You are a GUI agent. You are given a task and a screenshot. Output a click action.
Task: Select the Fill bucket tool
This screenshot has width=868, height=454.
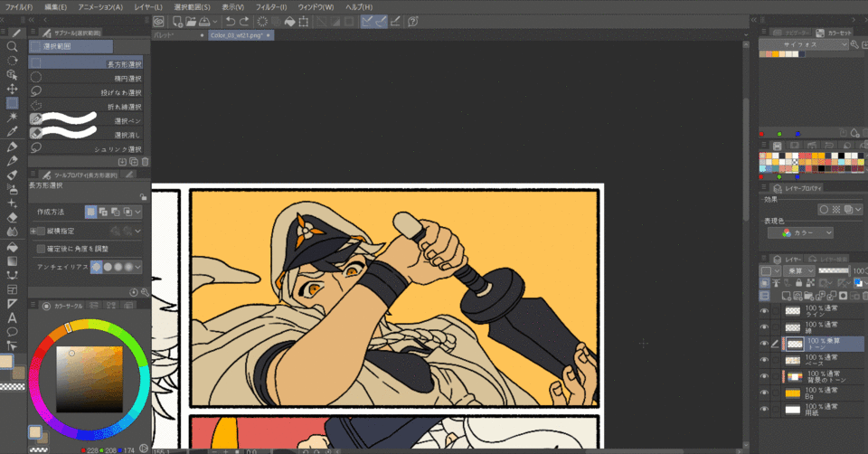click(x=12, y=247)
